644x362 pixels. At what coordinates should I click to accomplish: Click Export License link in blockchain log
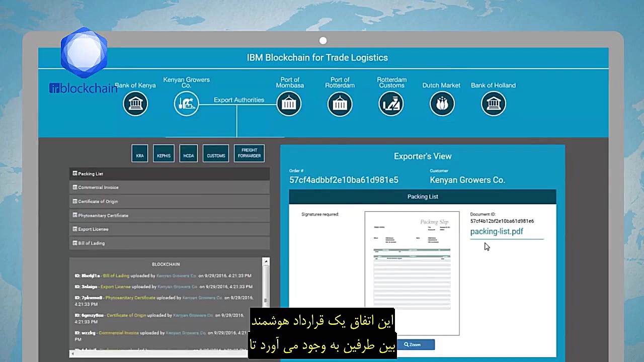pyautogui.click(x=116, y=287)
